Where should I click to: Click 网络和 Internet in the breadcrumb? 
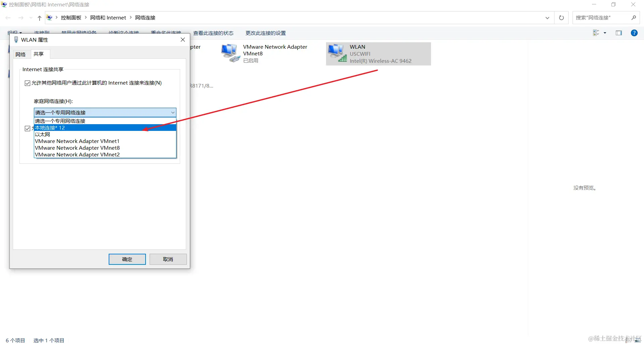[x=108, y=18]
